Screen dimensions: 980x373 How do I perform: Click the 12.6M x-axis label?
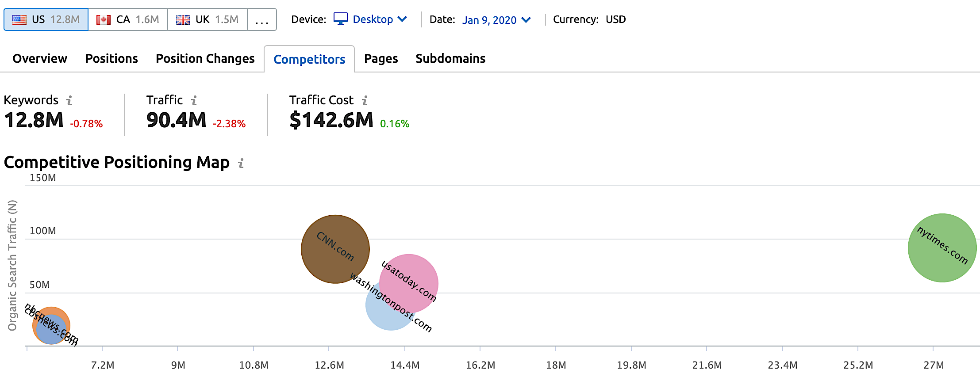pos(329,365)
